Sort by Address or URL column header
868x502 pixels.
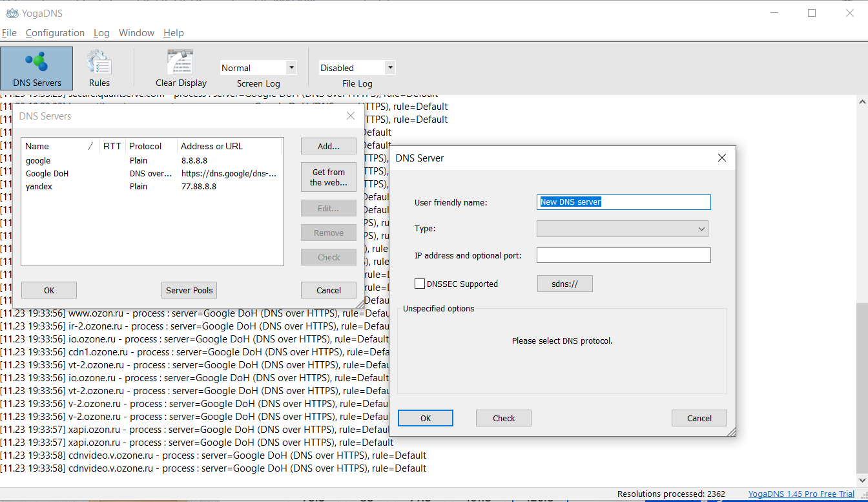230,146
